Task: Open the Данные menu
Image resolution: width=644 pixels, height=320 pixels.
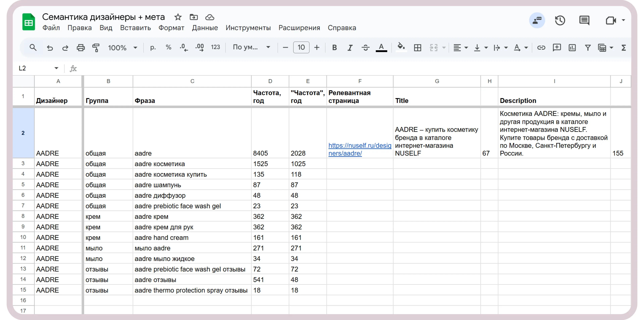Action: (x=205, y=28)
